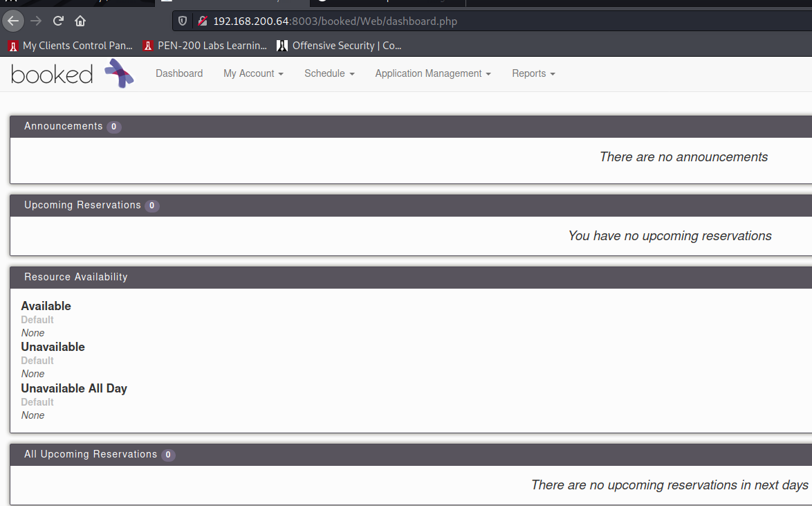Expand the Schedule dropdown menu
The image size is (812, 506).
329,73
